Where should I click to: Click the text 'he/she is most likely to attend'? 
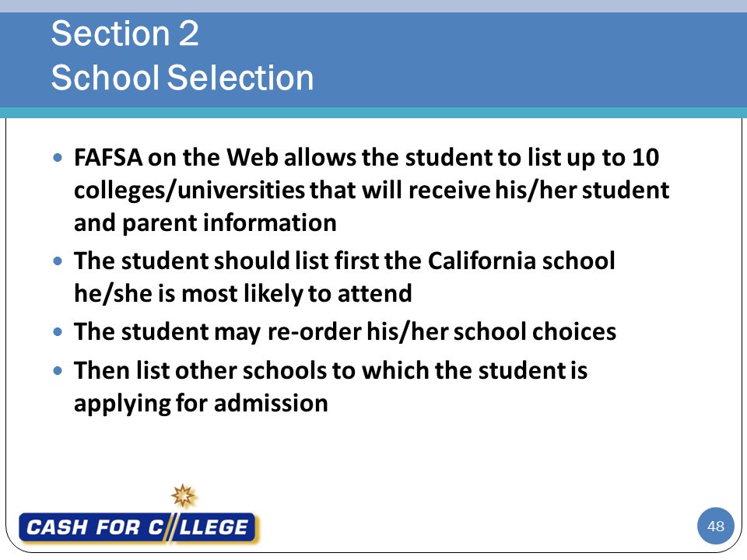(243, 293)
